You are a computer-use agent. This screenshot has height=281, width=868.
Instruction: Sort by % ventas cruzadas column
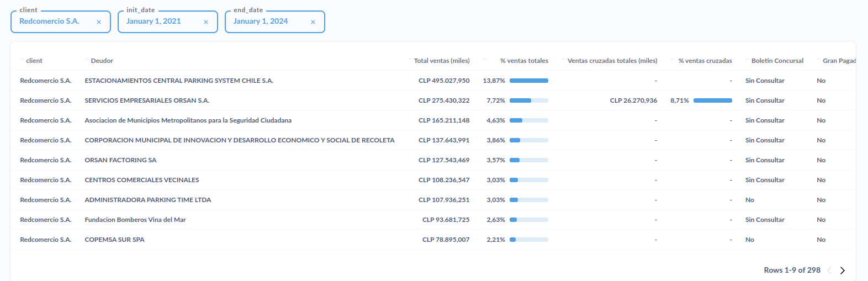(x=705, y=61)
